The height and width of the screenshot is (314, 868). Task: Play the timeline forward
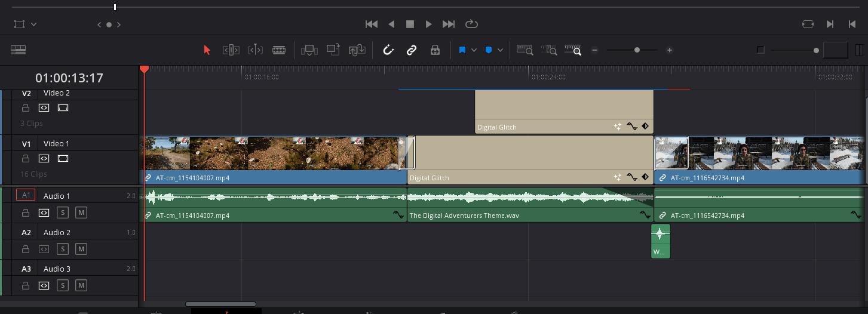428,24
